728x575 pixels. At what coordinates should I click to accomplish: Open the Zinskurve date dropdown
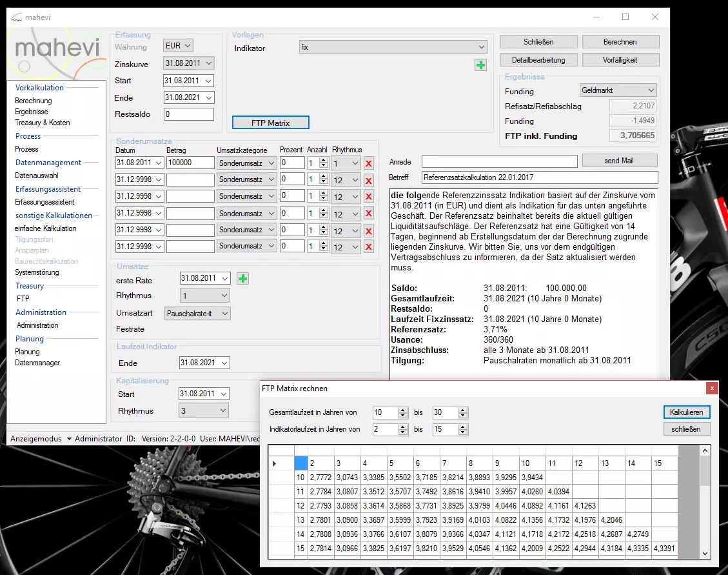coord(208,63)
